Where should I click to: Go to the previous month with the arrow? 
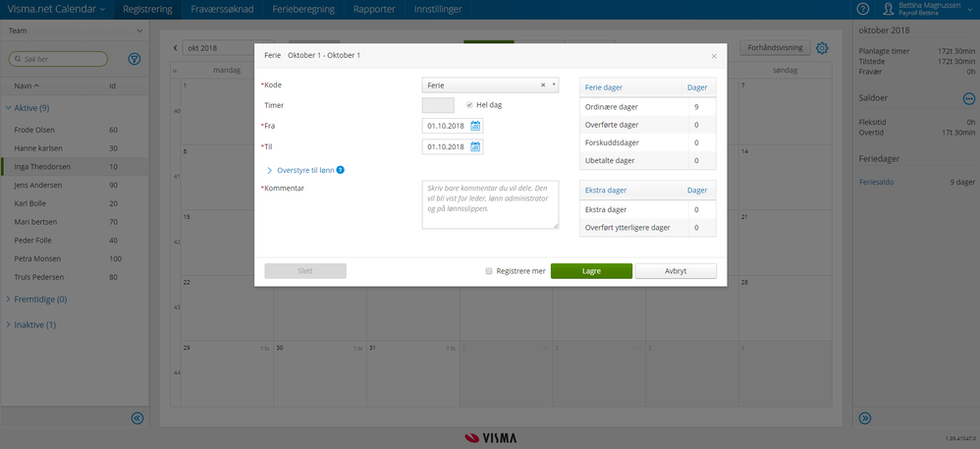(x=175, y=48)
